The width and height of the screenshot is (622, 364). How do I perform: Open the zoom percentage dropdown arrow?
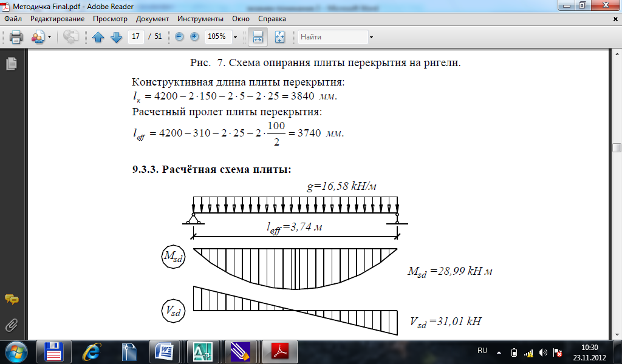coord(235,37)
